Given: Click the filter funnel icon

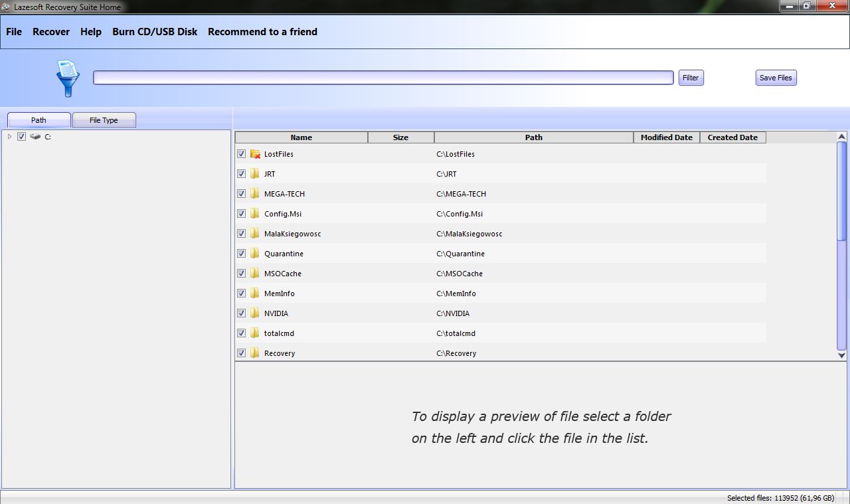Looking at the screenshot, I should click(68, 78).
